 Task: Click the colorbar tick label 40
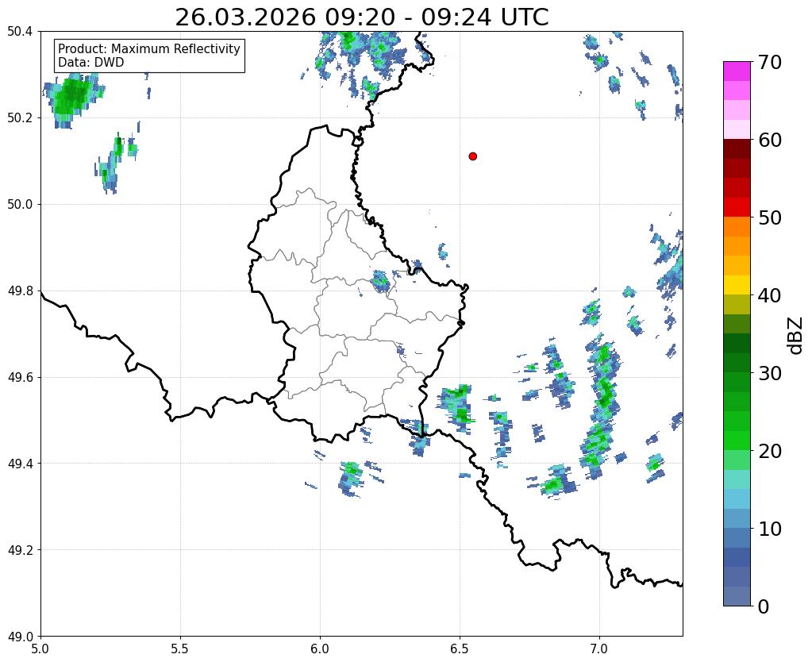(x=770, y=295)
